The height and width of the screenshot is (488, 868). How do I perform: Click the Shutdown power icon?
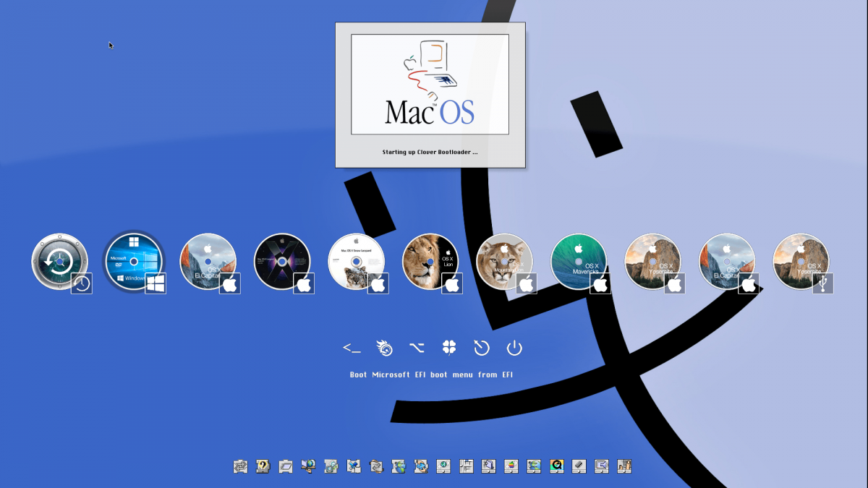coord(514,348)
